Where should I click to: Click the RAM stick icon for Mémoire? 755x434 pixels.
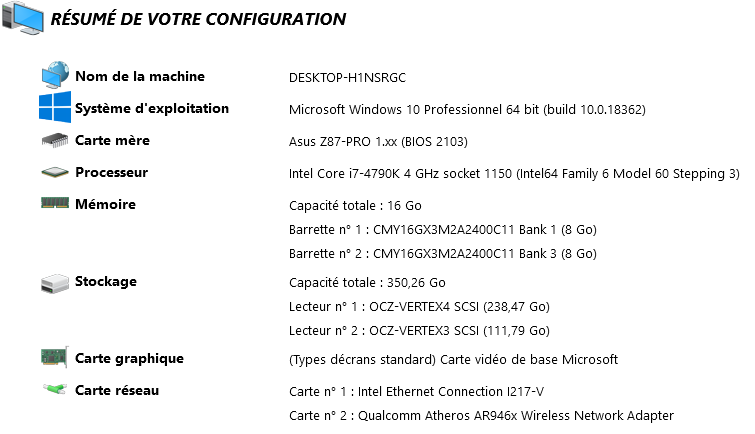pos(54,203)
